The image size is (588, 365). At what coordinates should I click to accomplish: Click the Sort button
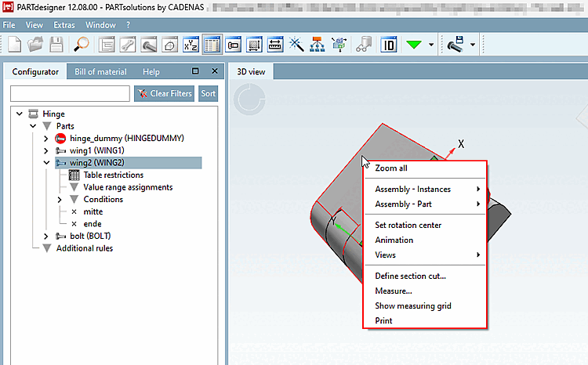[x=208, y=93]
